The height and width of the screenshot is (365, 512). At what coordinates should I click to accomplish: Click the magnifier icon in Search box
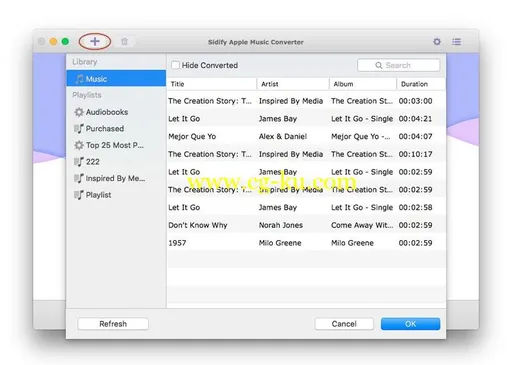pyautogui.click(x=379, y=65)
